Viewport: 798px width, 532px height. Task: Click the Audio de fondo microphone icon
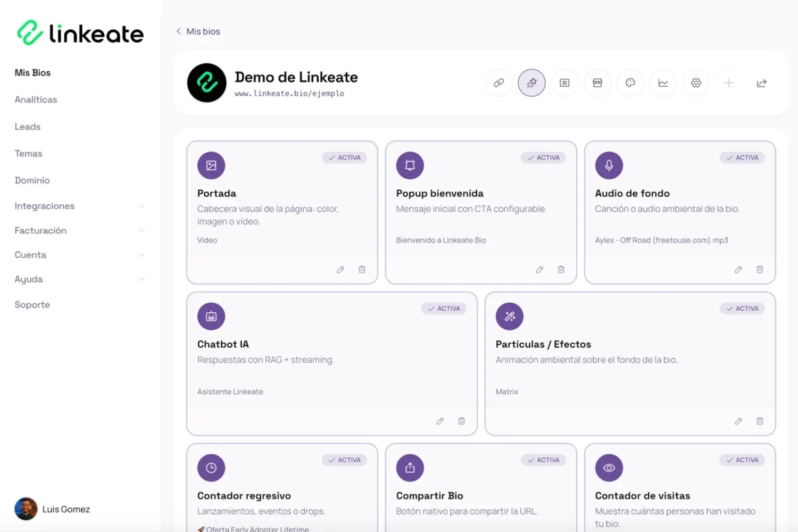click(x=609, y=165)
